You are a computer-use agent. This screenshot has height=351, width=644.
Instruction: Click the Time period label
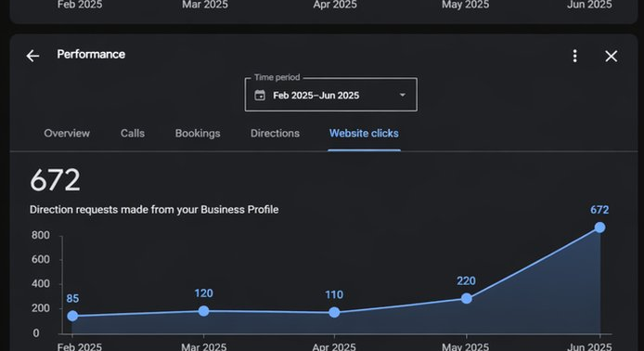[277, 77]
